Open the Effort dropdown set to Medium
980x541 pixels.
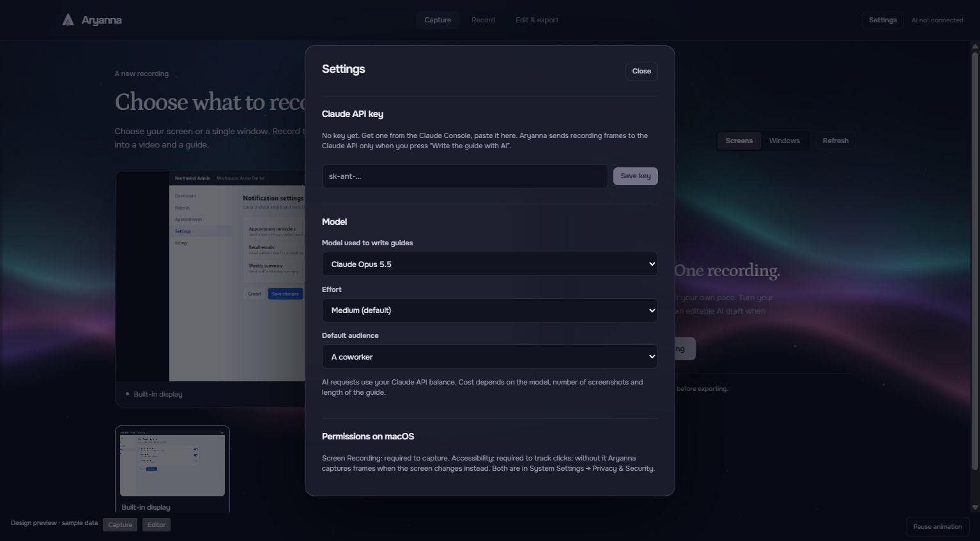coord(489,310)
